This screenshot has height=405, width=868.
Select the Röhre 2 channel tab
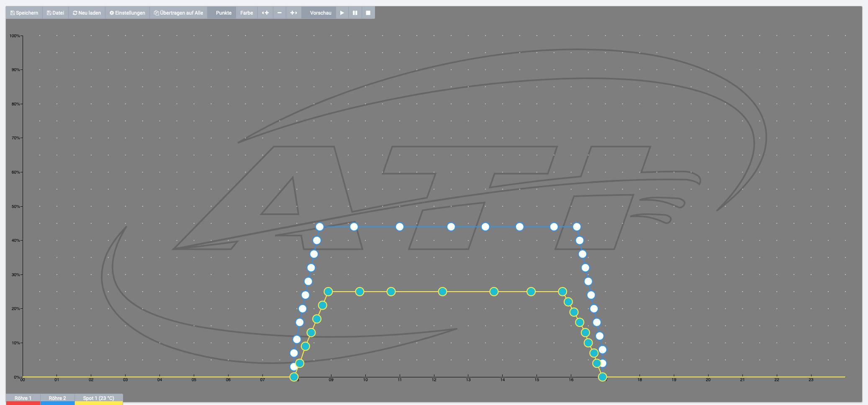(x=57, y=398)
